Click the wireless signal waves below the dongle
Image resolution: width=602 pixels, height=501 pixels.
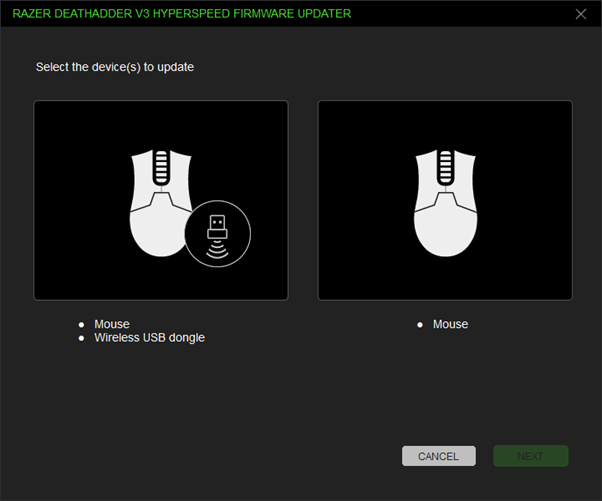217,251
